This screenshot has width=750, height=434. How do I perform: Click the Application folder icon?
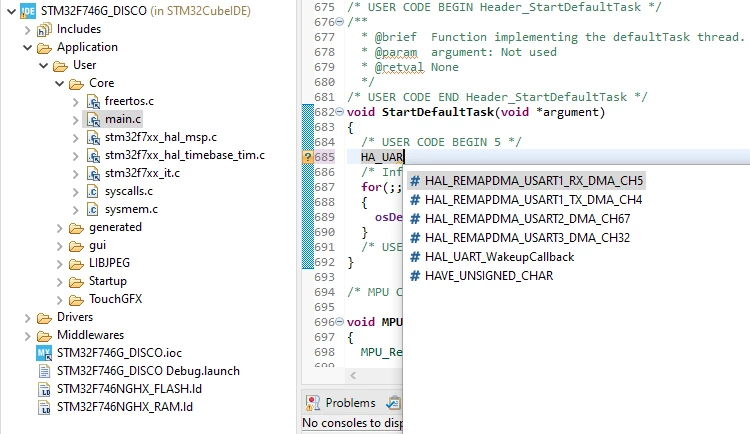[44, 48]
